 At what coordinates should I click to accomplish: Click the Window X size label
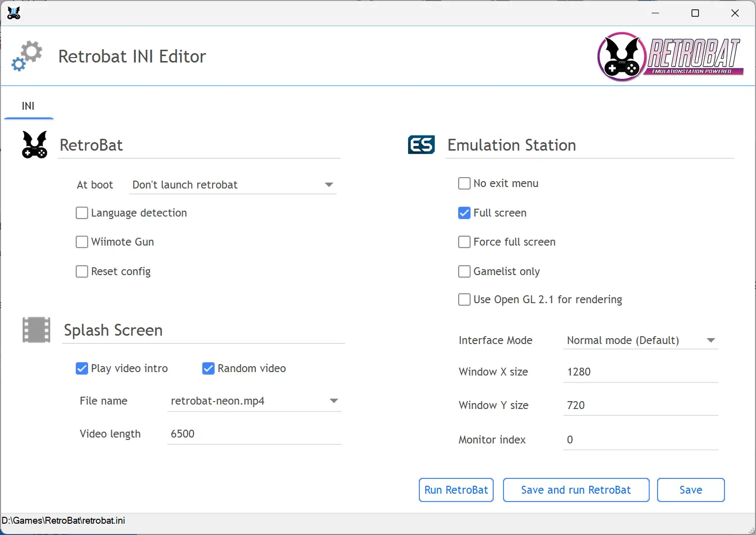[x=493, y=372]
